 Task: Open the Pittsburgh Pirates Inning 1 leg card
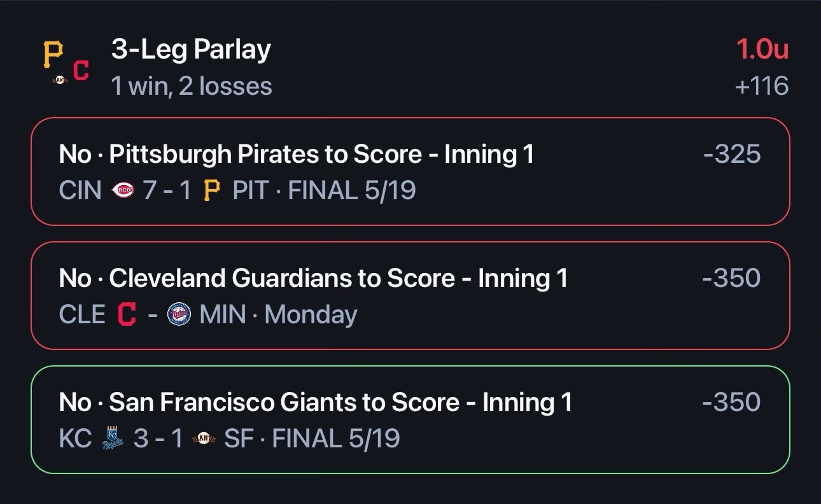tap(410, 172)
